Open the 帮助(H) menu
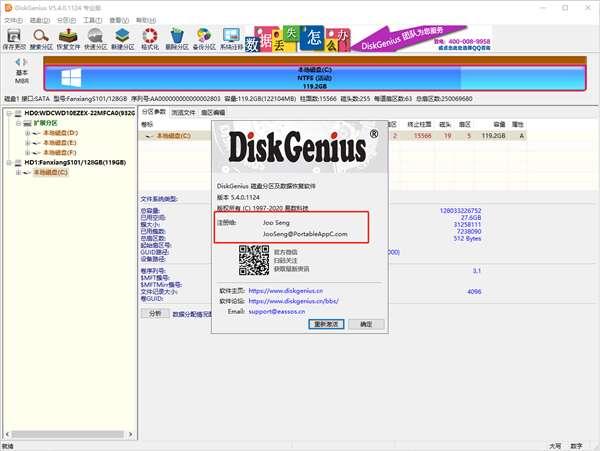 coord(146,20)
